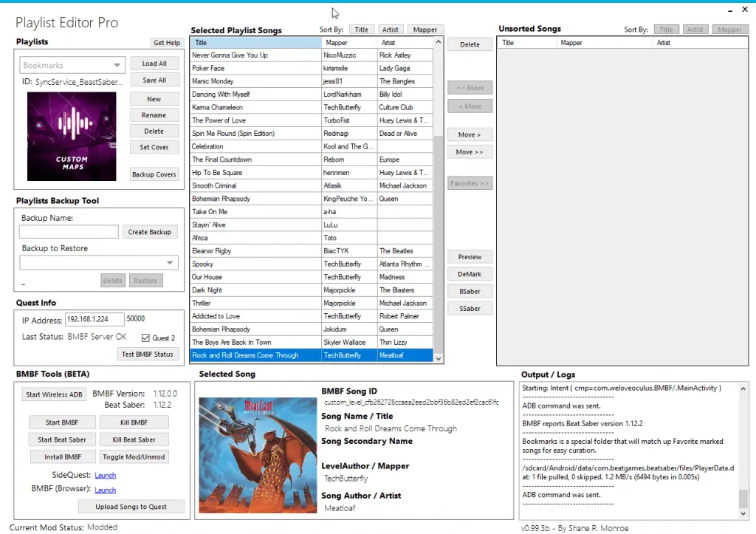Toggle the Quest 2 checkbox
Screen dimensions: 756x534
tap(145, 338)
